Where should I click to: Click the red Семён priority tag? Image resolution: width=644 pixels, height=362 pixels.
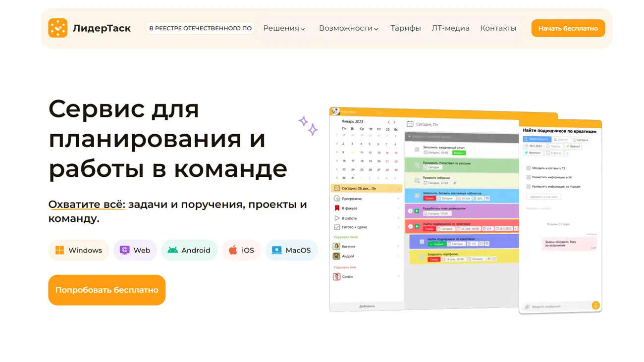pos(433,259)
